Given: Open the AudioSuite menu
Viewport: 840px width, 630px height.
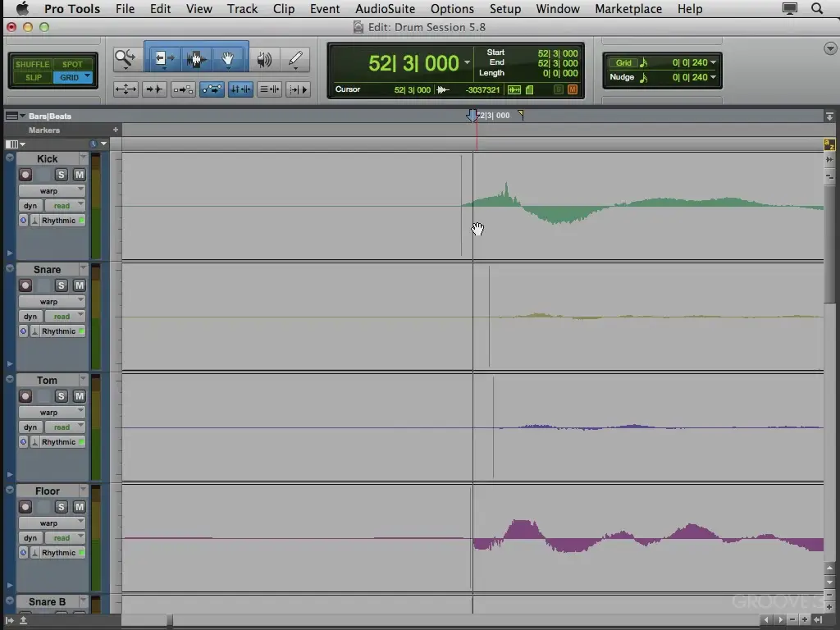Looking at the screenshot, I should 386,8.
